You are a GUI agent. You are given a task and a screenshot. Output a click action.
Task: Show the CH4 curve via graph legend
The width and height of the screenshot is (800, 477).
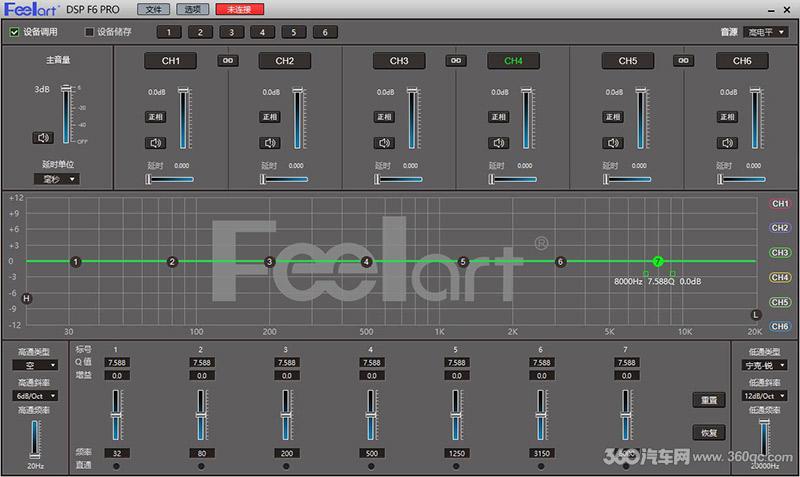(780, 277)
